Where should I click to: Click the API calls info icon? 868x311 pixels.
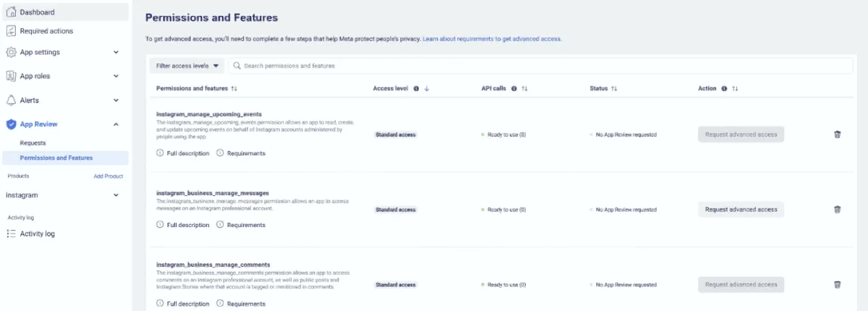(x=514, y=88)
